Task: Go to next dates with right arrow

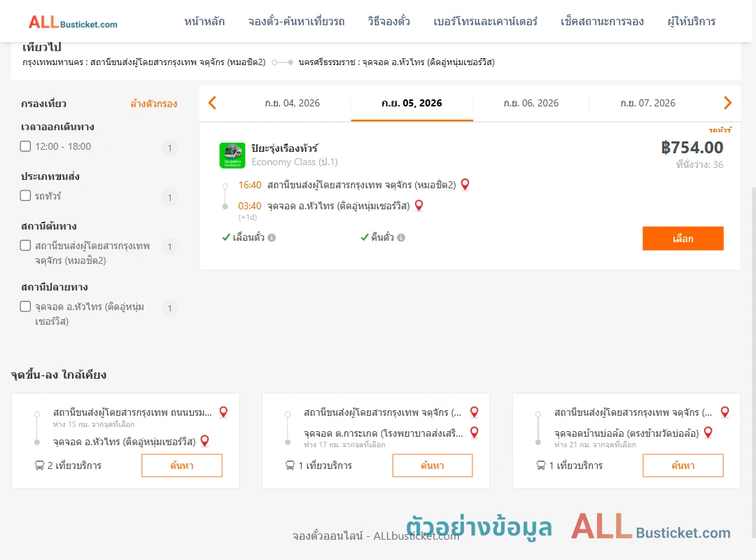Action: (x=727, y=103)
